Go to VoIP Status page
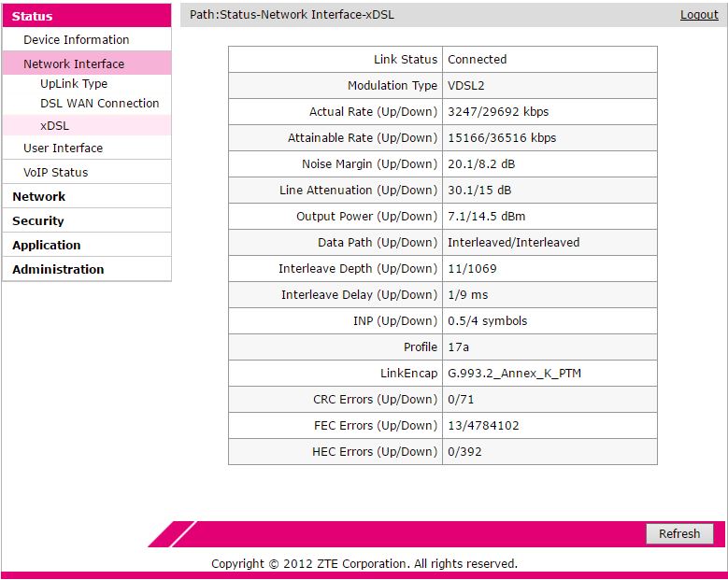Screen dimensions: 728x580 click(55, 173)
